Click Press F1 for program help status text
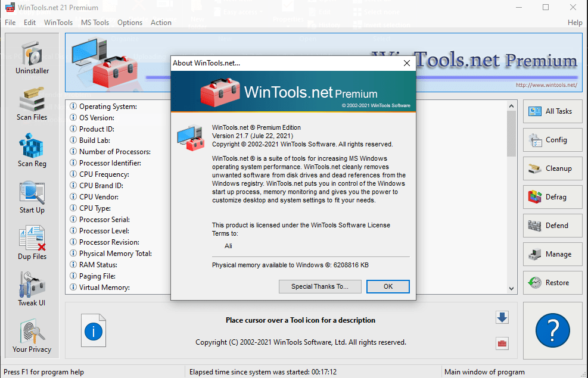The width and height of the screenshot is (588, 378). point(44,372)
